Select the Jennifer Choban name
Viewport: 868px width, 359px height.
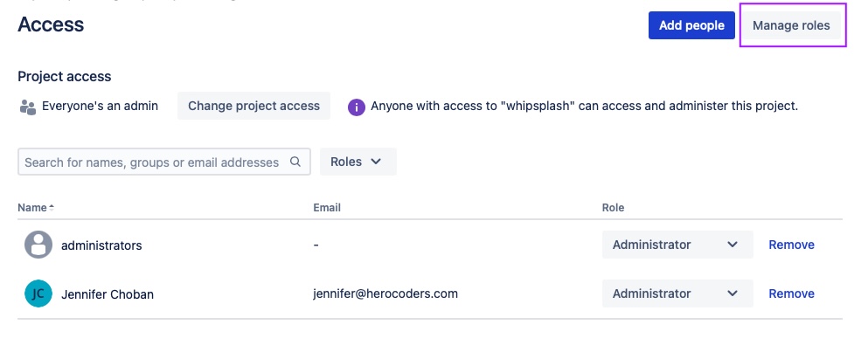click(108, 294)
